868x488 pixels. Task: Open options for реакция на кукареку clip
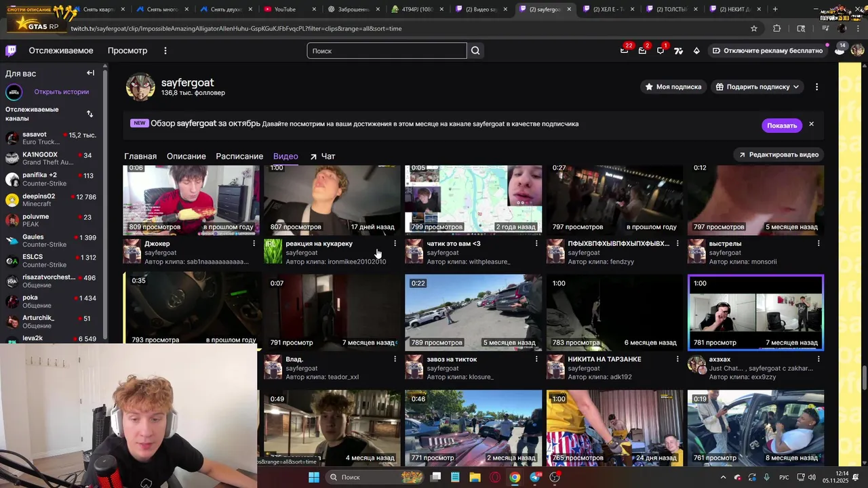click(x=395, y=243)
